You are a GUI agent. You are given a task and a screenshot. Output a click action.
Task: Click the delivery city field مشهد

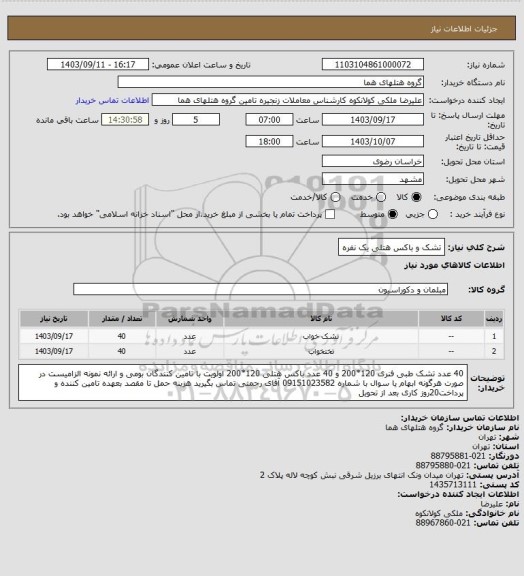(x=373, y=179)
